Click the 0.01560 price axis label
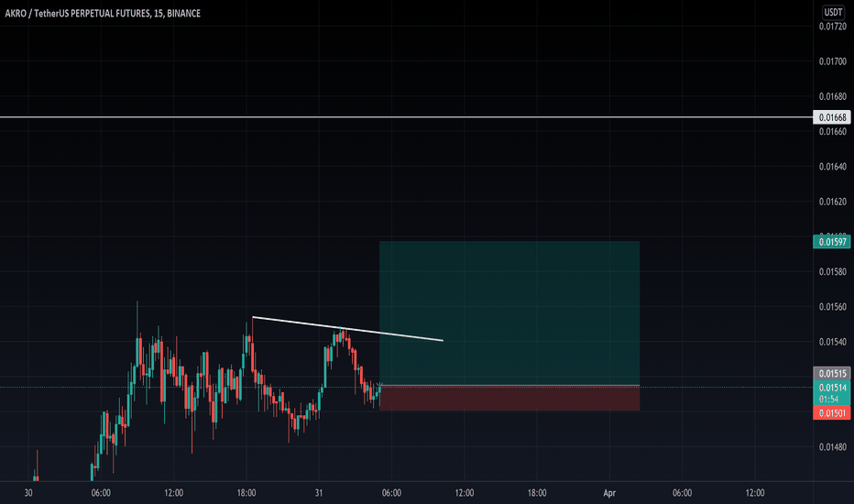Viewport: 854px width, 504px height. (833, 307)
